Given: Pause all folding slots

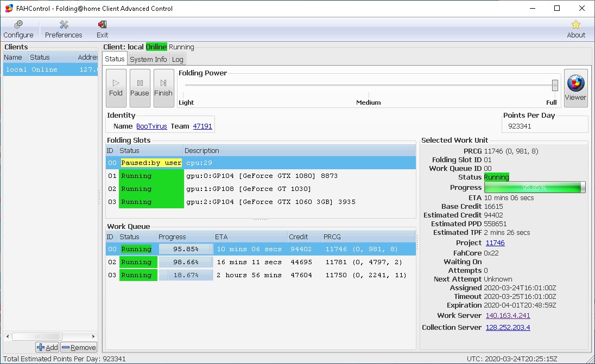Looking at the screenshot, I should [140, 88].
